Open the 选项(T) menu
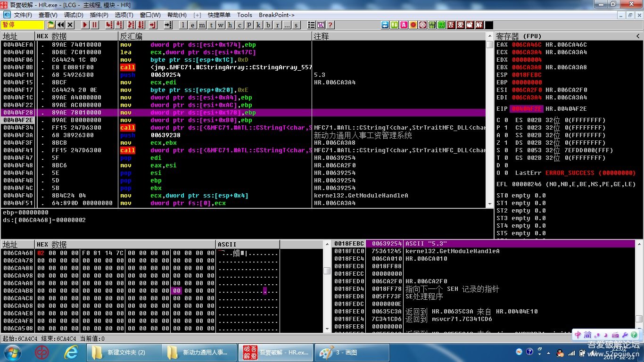 tap(124, 15)
